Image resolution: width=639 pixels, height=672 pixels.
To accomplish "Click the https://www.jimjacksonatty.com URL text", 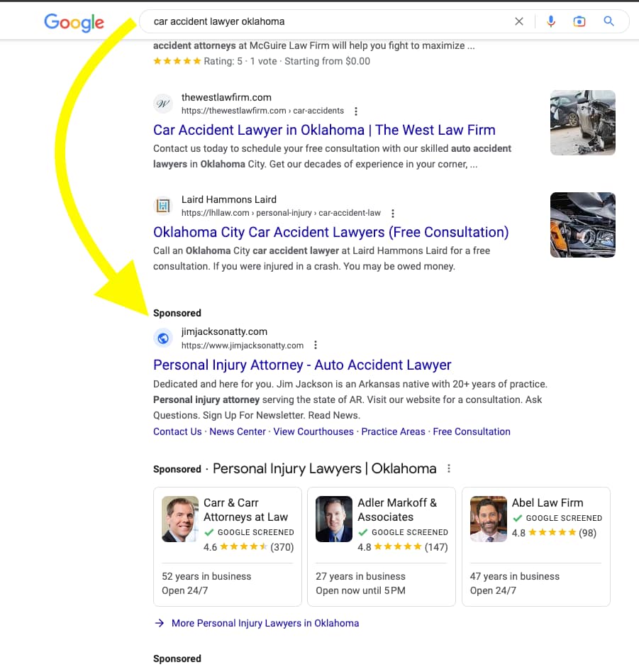I will 243,346.
